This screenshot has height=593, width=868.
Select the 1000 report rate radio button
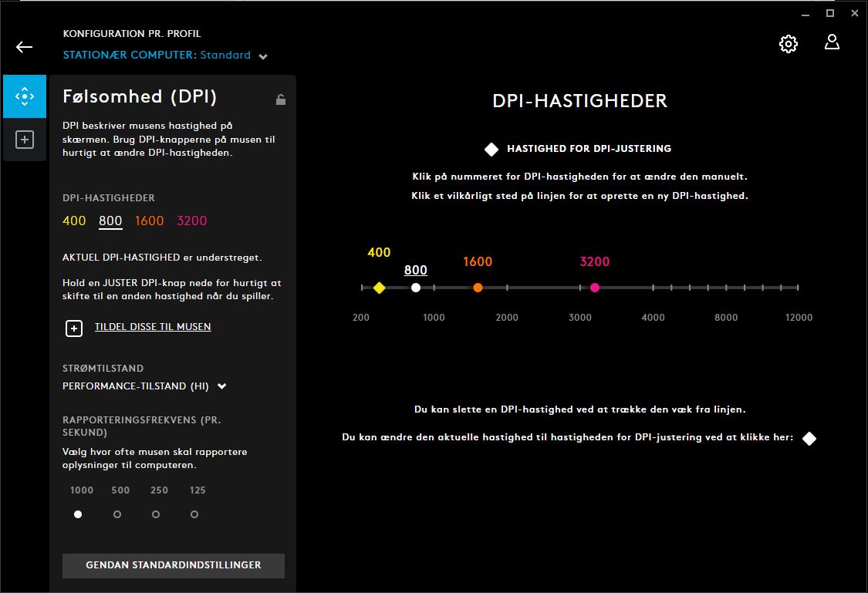pyautogui.click(x=78, y=514)
